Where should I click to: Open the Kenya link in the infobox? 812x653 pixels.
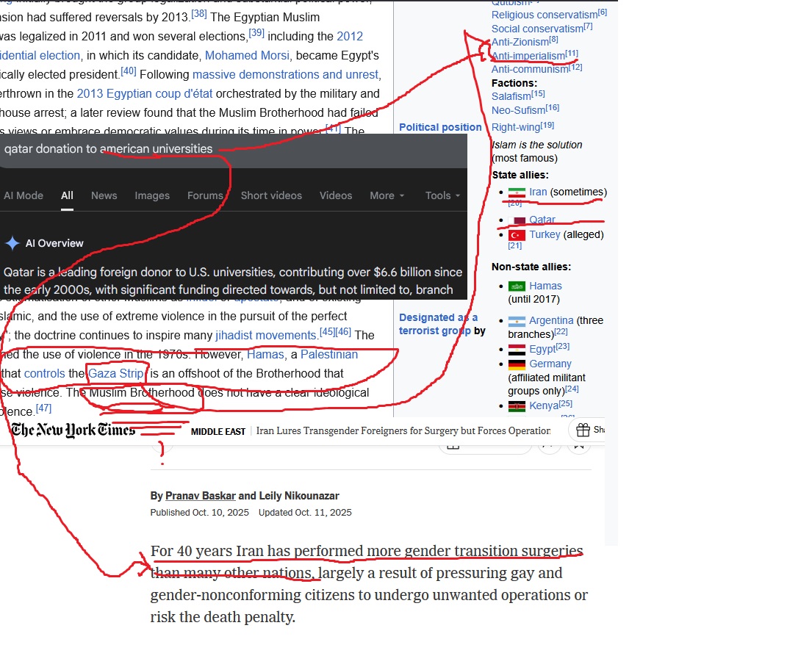[544, 405]
